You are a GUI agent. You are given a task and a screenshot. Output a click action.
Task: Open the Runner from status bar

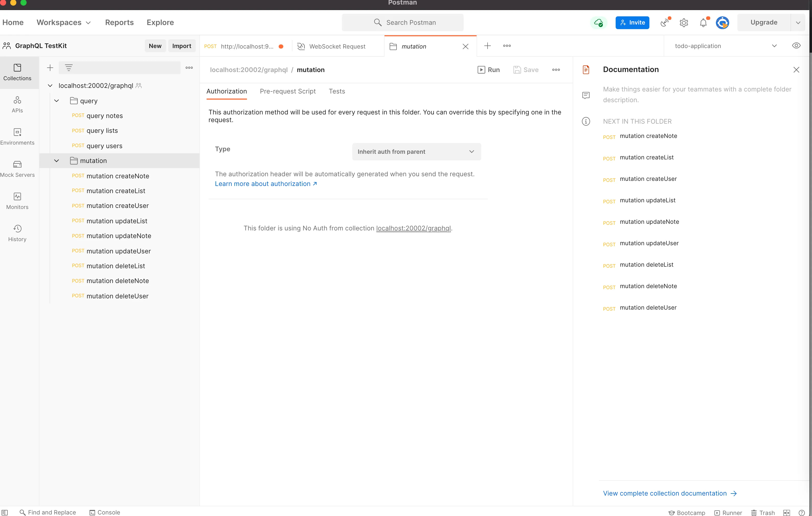[x=728, y=513]
